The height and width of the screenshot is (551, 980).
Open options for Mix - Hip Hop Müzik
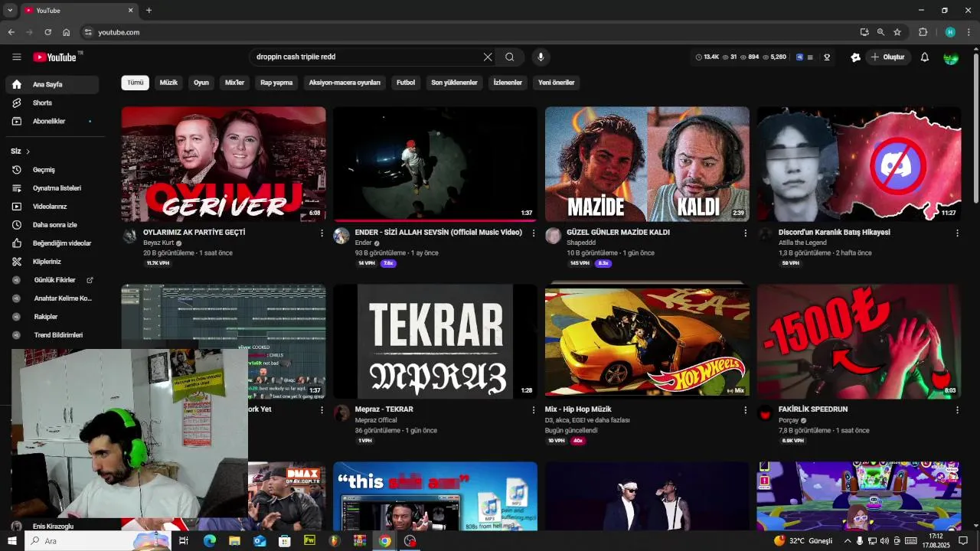(x=746, y=410)
